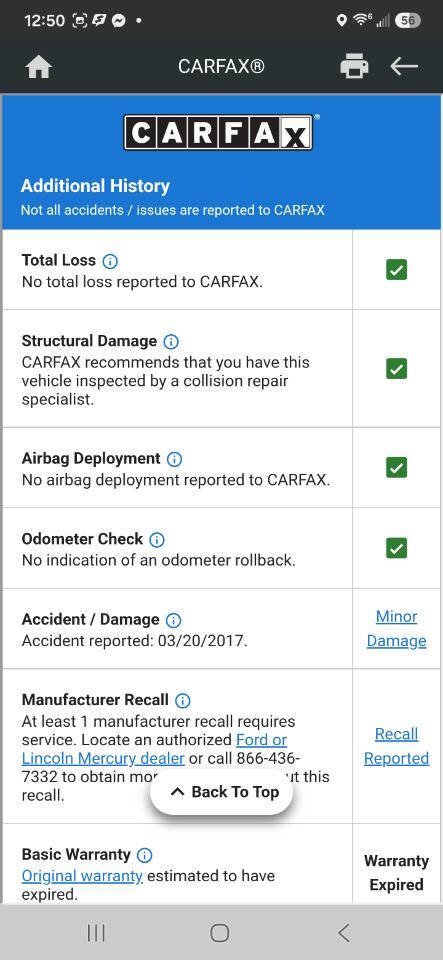443x960 pixels.
Task: Open the Original warranty link
Action: coord(82,876)
